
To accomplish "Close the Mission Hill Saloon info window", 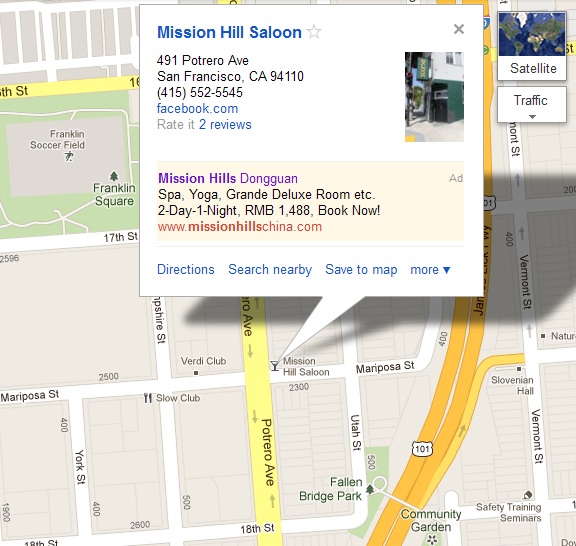I will coord(459,29).
